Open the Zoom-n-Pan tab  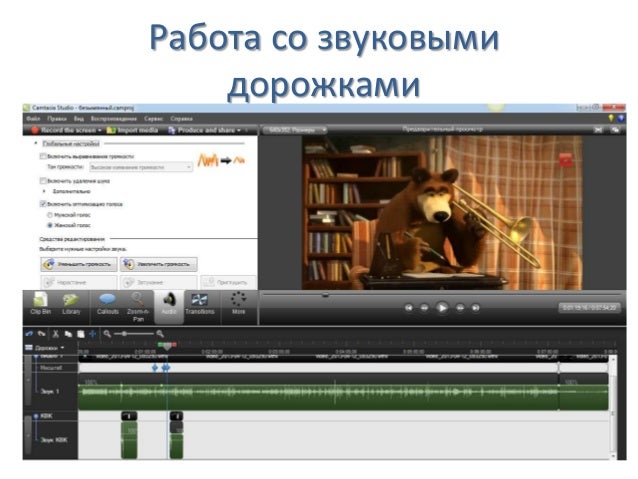point(138,306)
